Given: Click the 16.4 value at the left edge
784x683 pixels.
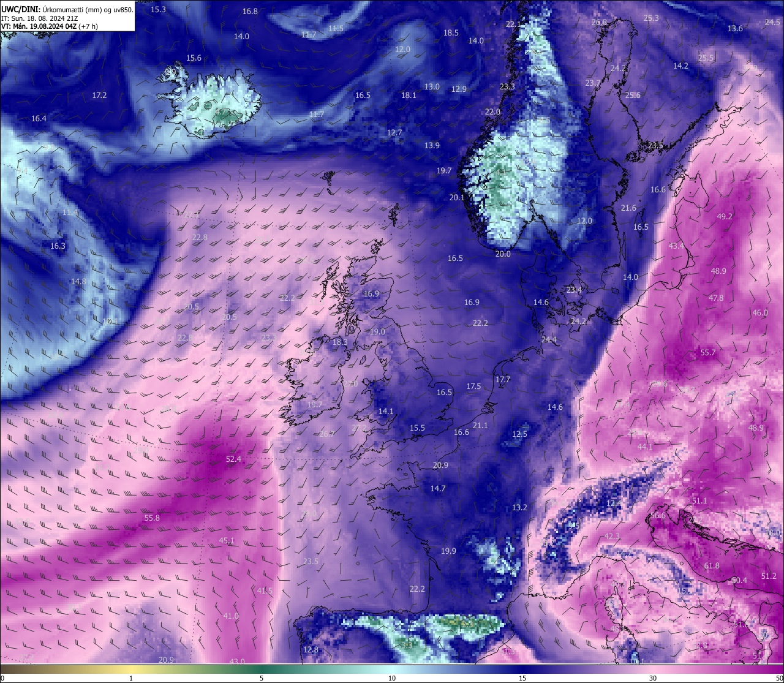Looking at the screenshot, I should (39, 118).
